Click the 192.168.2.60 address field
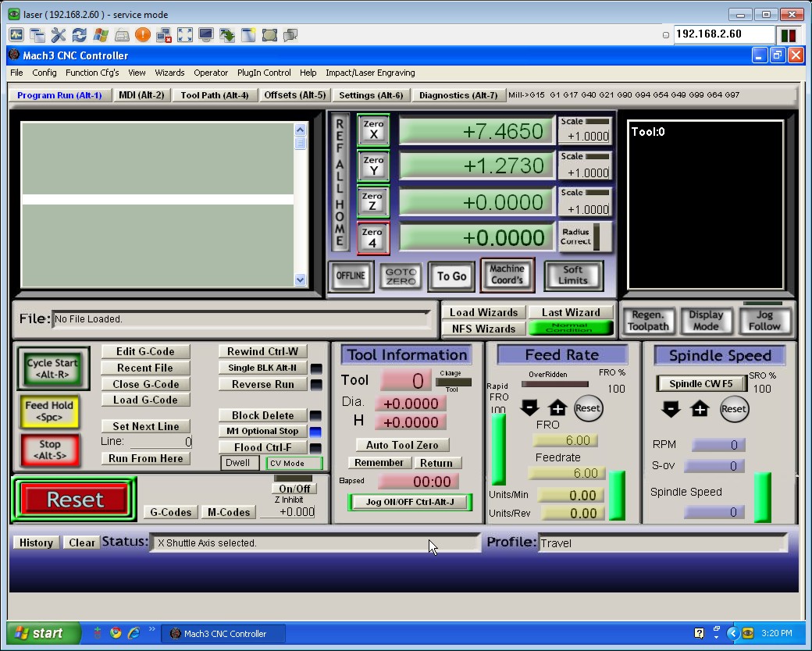This screenshot has height=651, width=812. (x=724, y=34)
